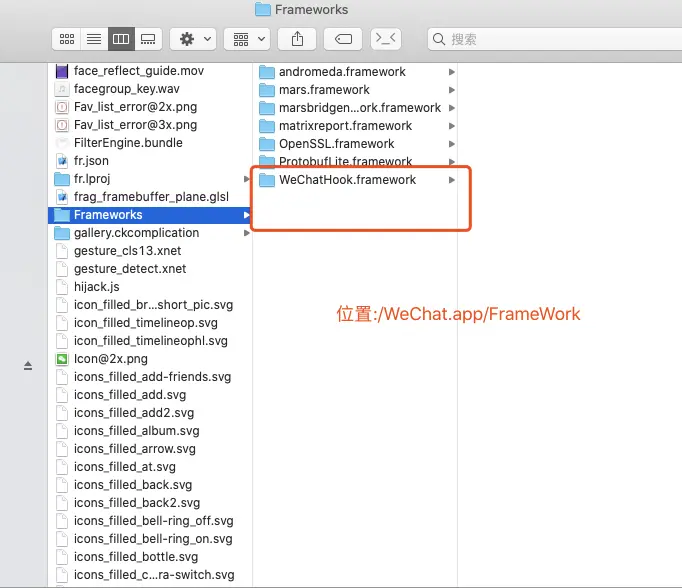Select icons_filled_album.svg
The height and width of the screenshot is (588, 682).
pos(136,431)
